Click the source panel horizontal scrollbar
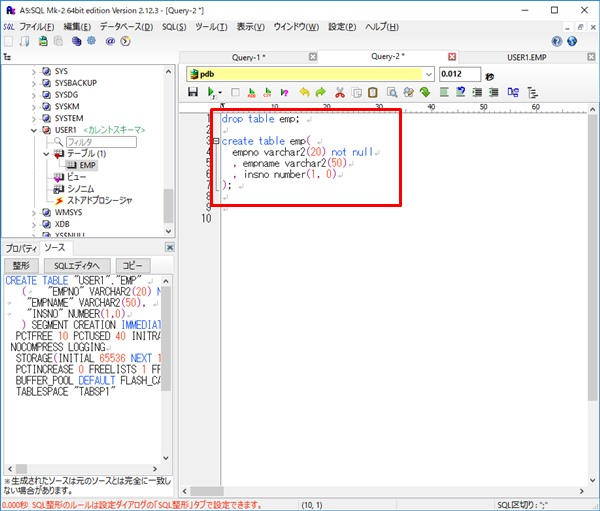Image resolution: width=600 pixels, height=511 pixels. pyautogui.click(x=82, y=469)
